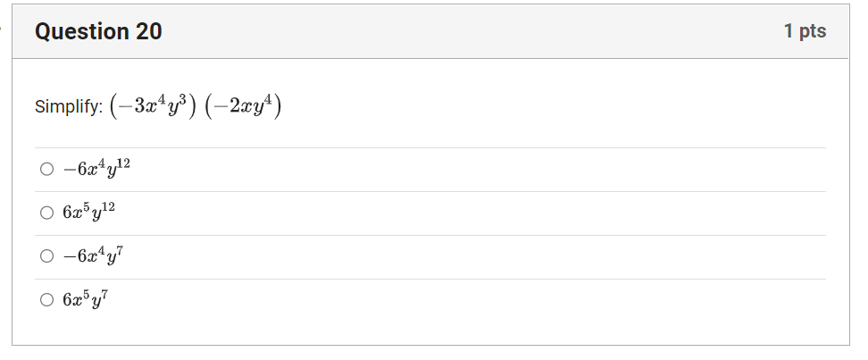
Task: Click the empty area of the 6x⁵y¹² row
Action: tap(471, 213)
